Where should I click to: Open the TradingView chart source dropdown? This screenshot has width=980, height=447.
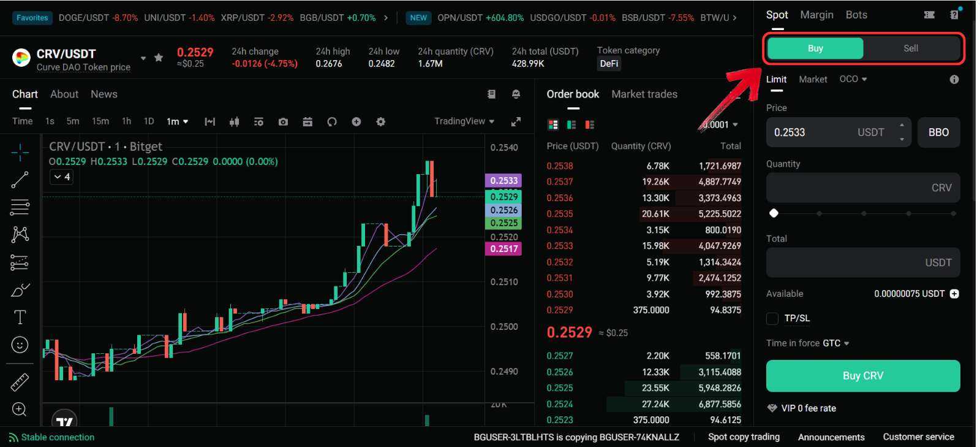(x=464, y=121)
